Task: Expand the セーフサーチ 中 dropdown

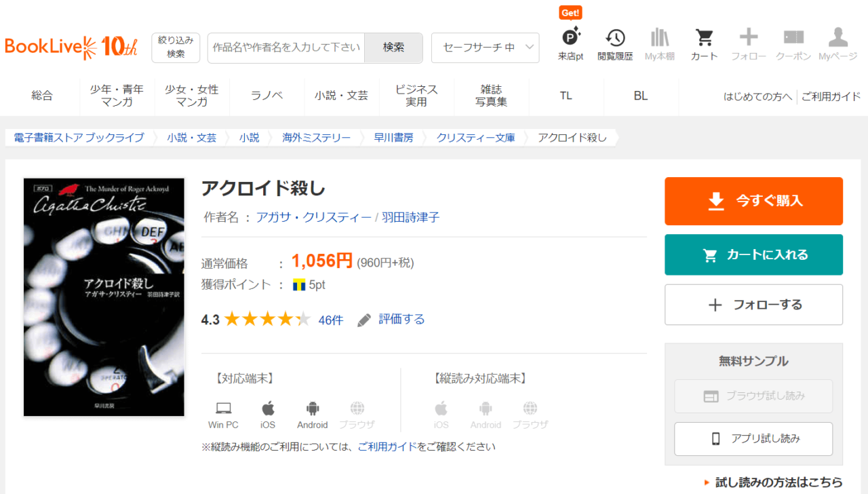Action: point(485,47)
